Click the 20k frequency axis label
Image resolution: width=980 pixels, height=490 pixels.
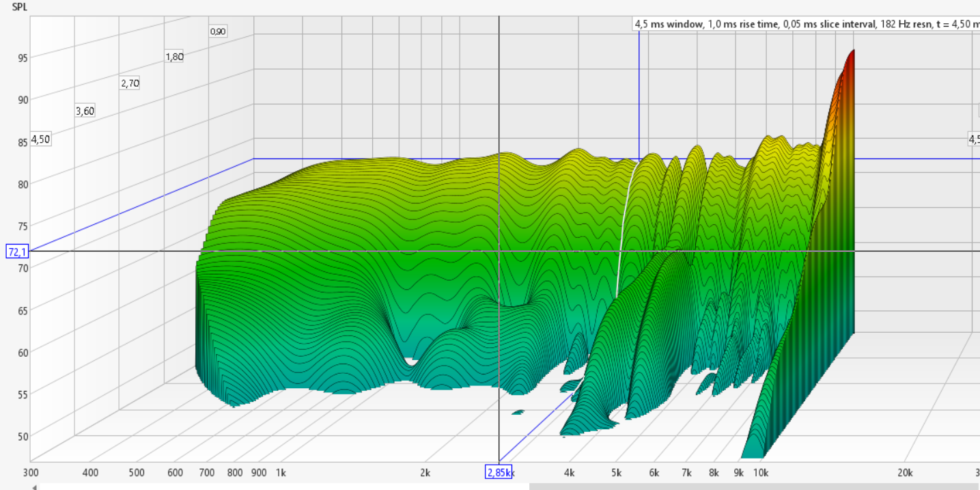point(905,473)
